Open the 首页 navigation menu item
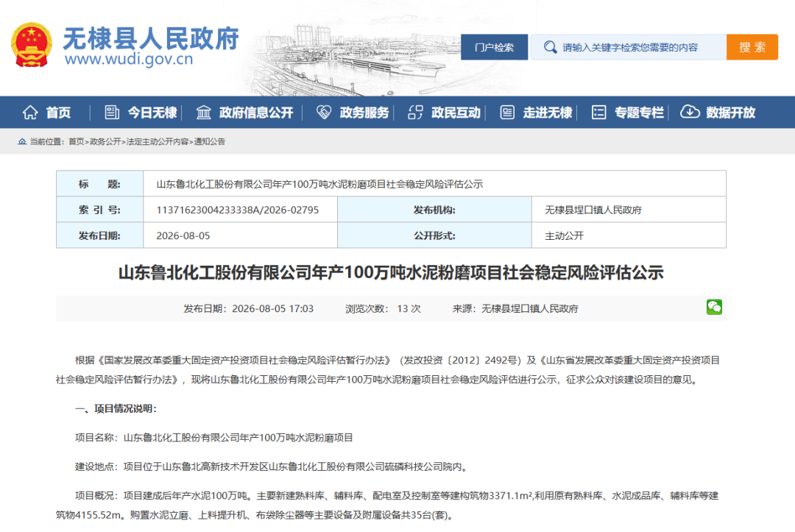The height and width of the screenshot is (532, 795). coord(58,113)
